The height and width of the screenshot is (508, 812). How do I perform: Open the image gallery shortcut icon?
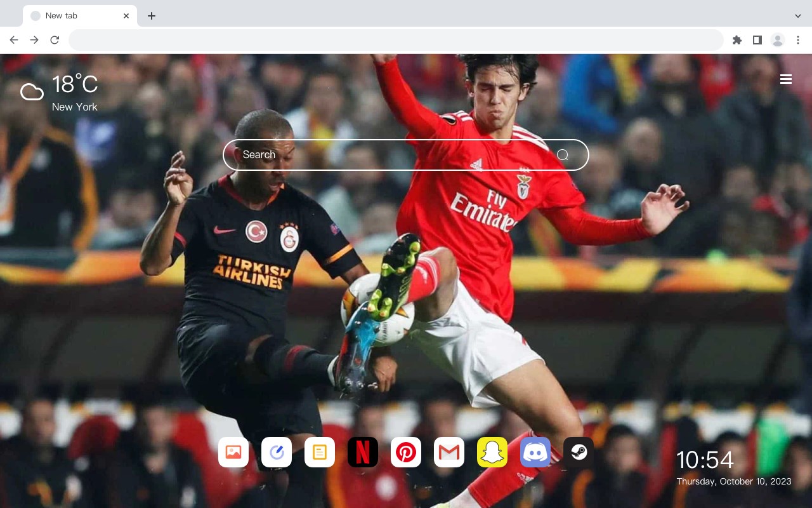pyautogui.click(x=233, y=452)
